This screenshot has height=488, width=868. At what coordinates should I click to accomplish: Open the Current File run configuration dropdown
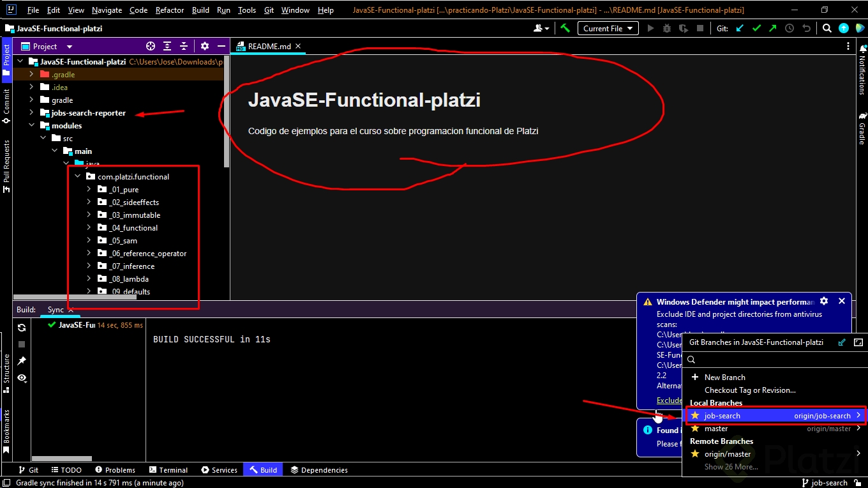click(x=608, y=28)
